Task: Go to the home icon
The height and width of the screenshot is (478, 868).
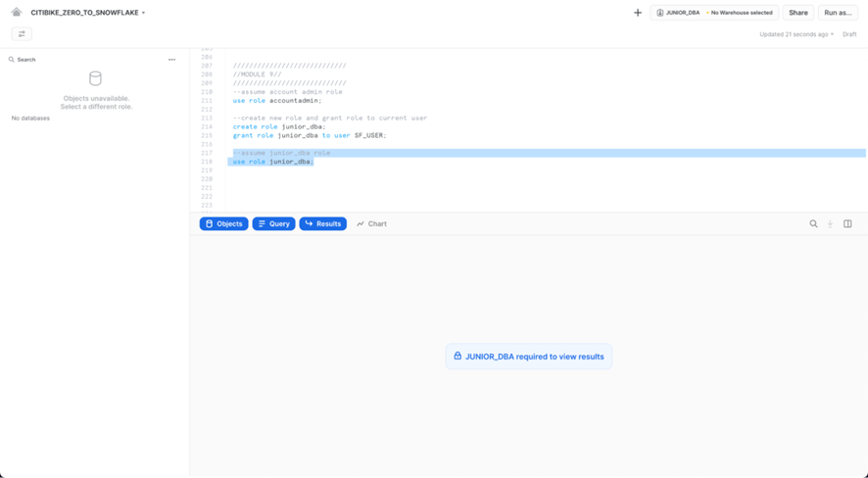Action: point(17,13)
